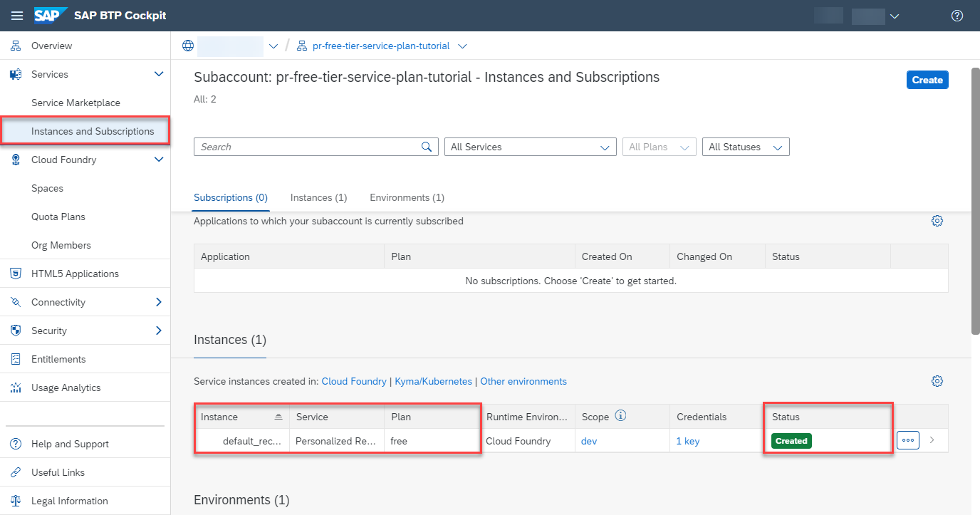The width and height of the screenshot is (980, 515).
Task: Open the user account dropdown arrow
Action: click(895, 16)
